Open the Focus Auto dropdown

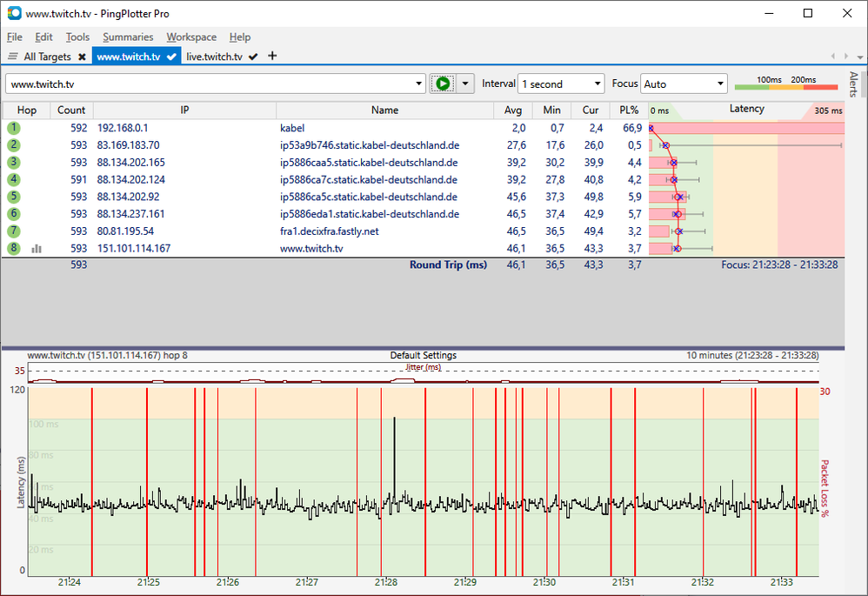click(684, 84)
